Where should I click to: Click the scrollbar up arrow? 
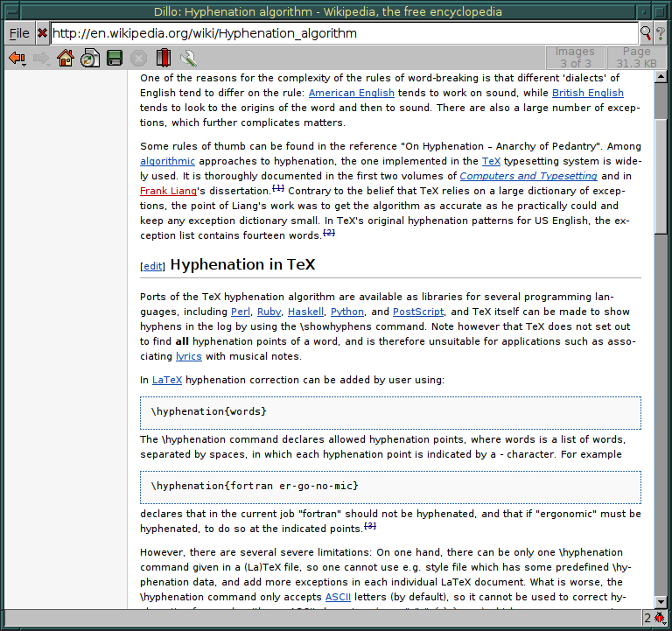click(x=661, y=77)
